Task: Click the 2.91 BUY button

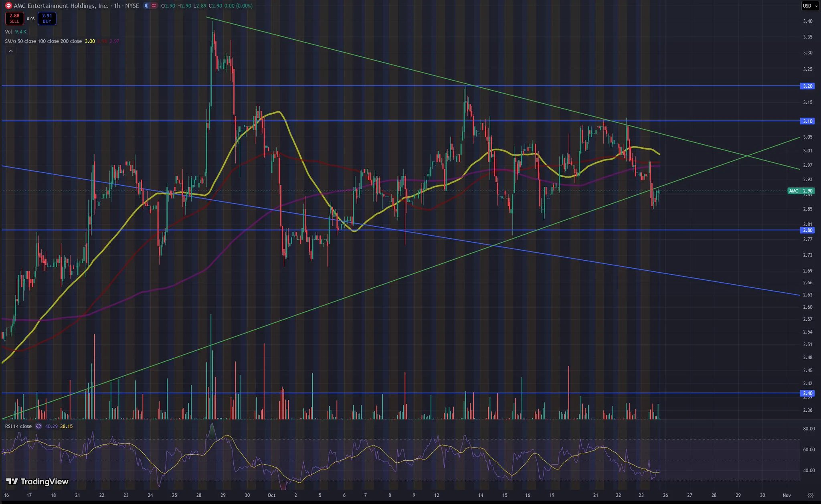Action: pos(47,18)
